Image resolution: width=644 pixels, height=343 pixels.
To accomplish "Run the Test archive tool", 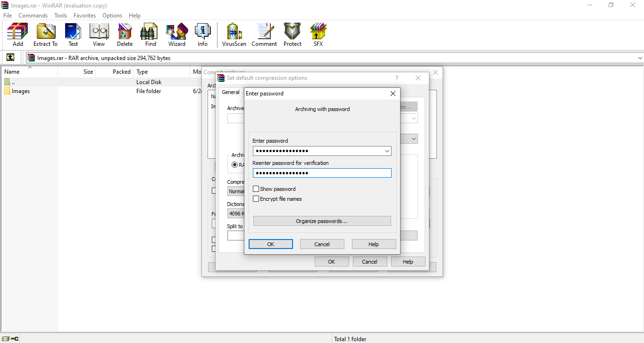I will point(73,35).
